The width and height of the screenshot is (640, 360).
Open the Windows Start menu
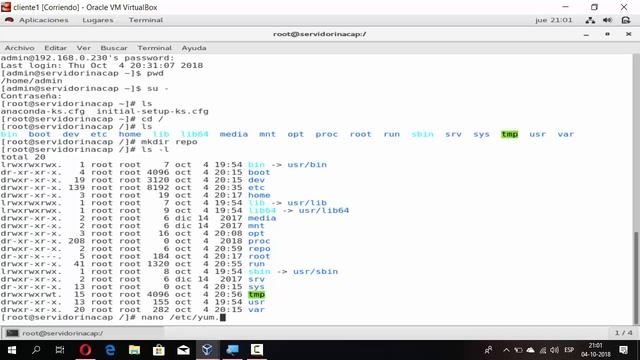(x=12, y=350)
